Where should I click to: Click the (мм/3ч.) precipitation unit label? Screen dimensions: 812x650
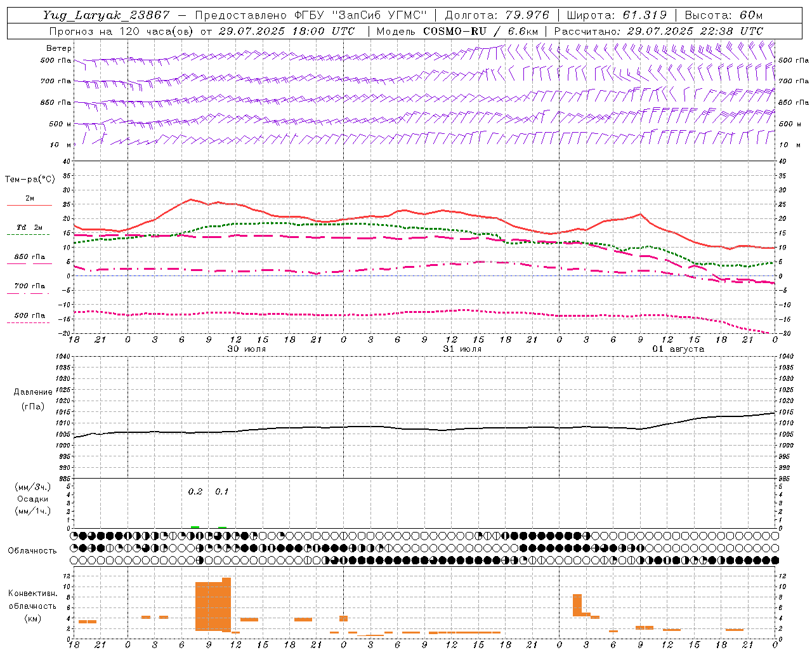[x=32, y=487]
